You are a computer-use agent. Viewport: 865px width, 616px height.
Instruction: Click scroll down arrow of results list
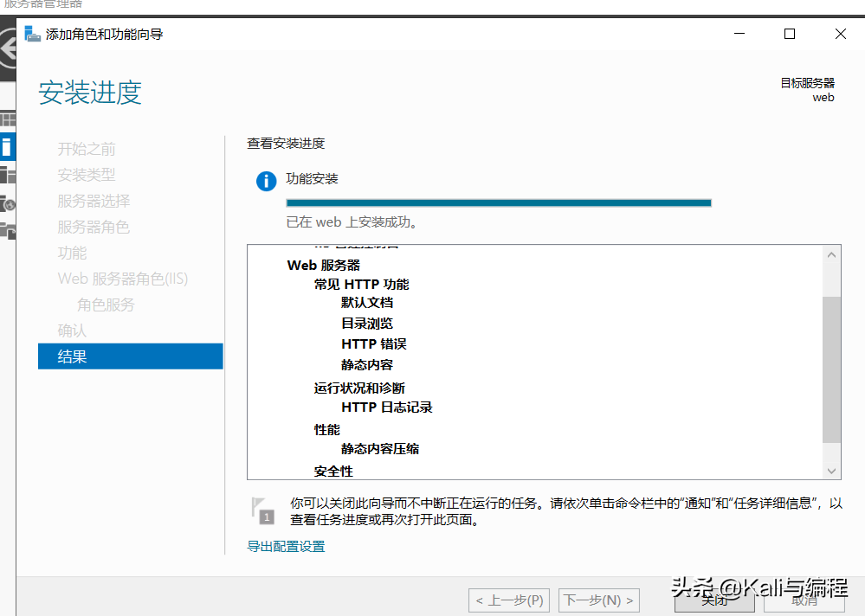pyautogui.click(x=831, y=472)
